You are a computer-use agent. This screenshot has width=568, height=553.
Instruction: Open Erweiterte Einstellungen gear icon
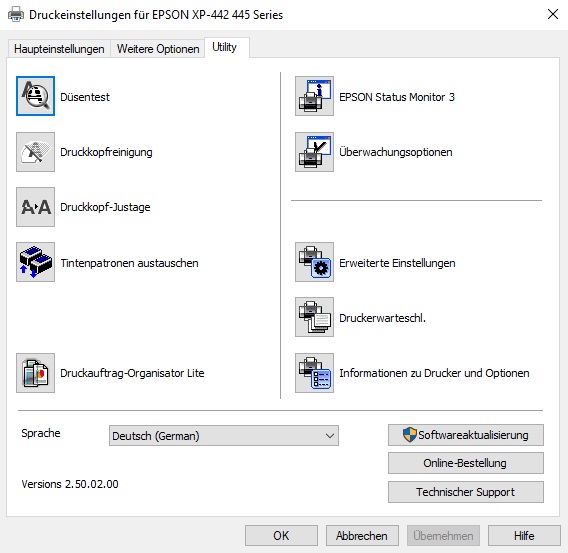point(314,262)
